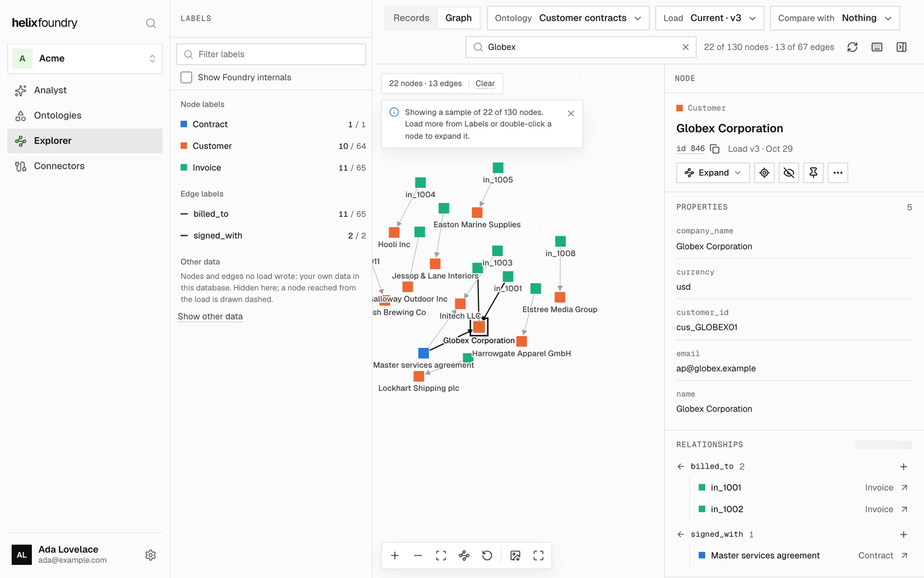Image resolution: width=924 pixels, height=578 pixels.
Task: Click Show other data link
Action: (x=210, y=316)
